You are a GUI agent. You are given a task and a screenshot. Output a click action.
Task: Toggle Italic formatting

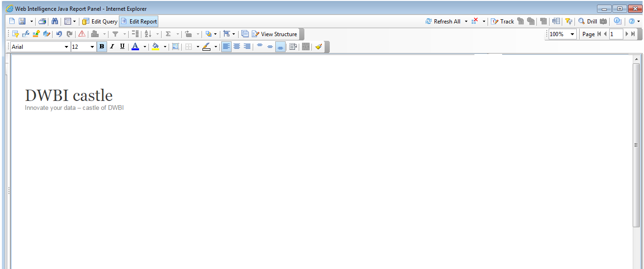112,47
